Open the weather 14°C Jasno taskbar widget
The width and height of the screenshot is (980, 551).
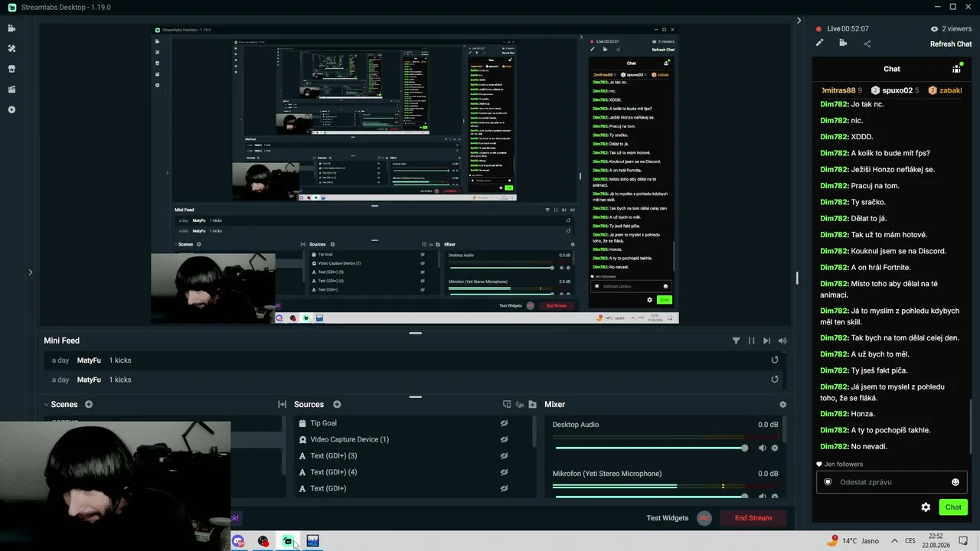click(x=852, y=541)
